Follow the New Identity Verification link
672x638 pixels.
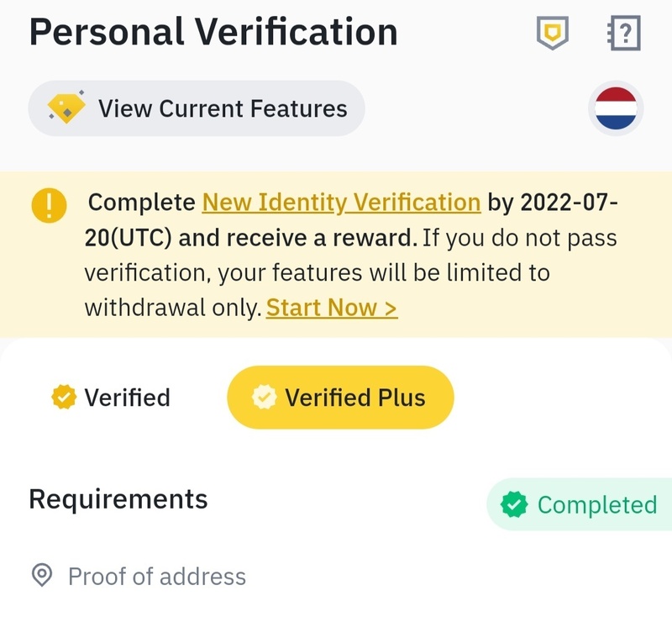[341, 203]
